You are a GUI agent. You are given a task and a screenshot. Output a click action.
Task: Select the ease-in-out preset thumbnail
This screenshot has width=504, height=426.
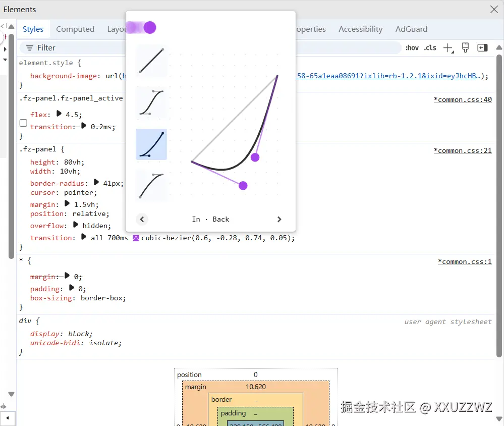click(151, 102)
